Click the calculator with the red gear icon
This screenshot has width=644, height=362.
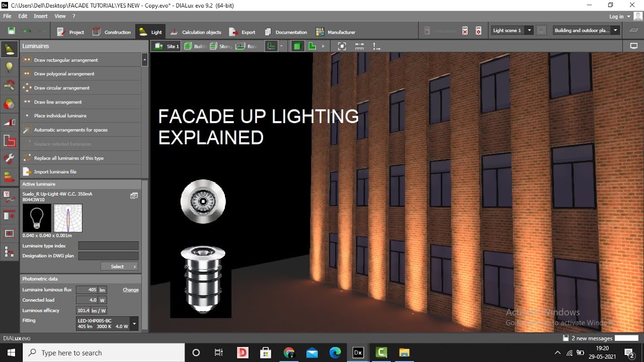(478, 31)
